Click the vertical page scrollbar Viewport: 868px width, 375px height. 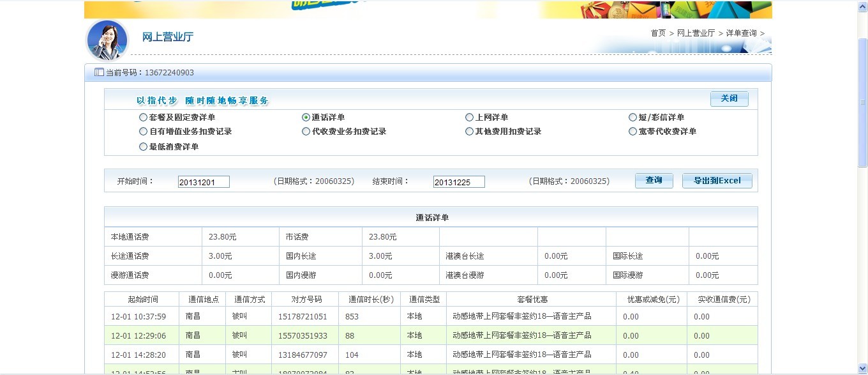point(862,102)
